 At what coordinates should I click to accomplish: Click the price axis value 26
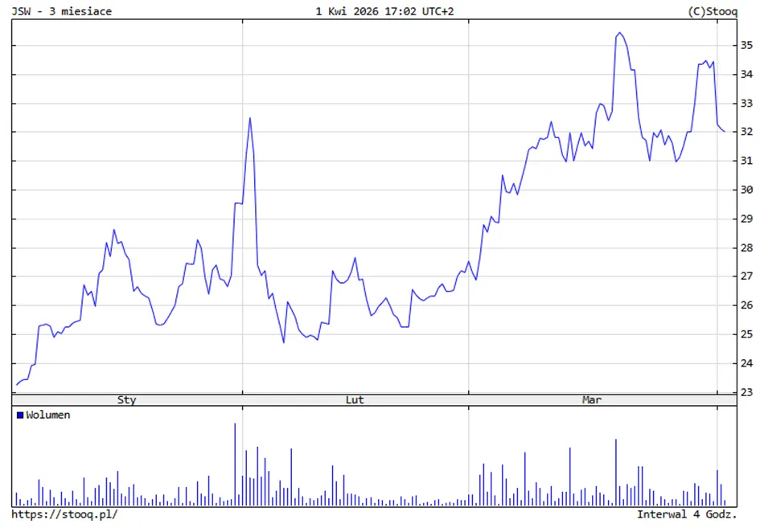coord(746,305)
